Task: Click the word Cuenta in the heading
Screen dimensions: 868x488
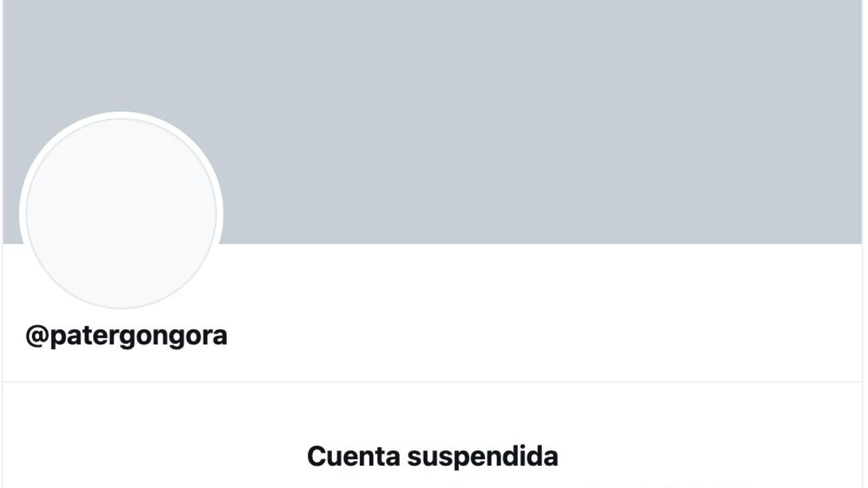Action: click(x=354, y=456)
